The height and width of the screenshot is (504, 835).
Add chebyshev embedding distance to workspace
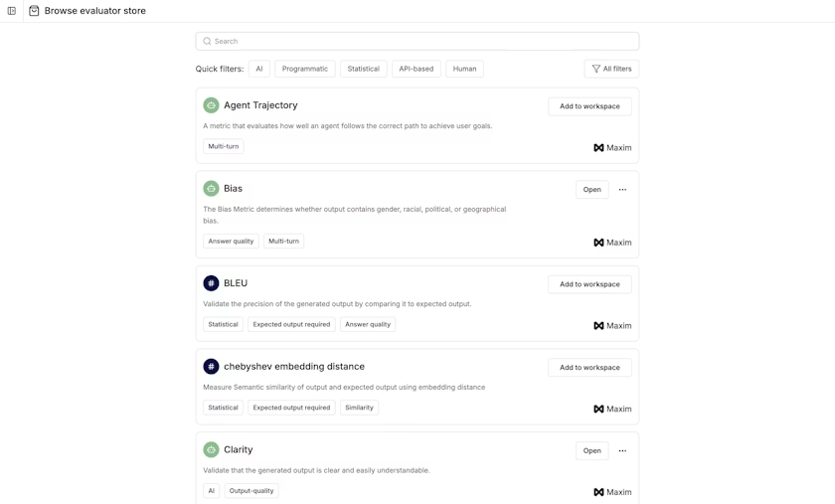click(589, 368)
